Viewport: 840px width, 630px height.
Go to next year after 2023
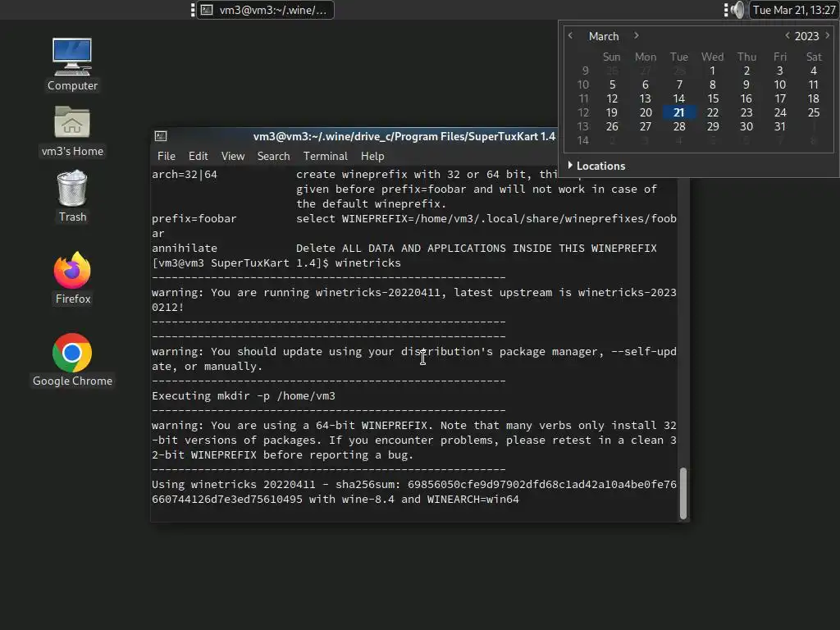click(827, 35)
